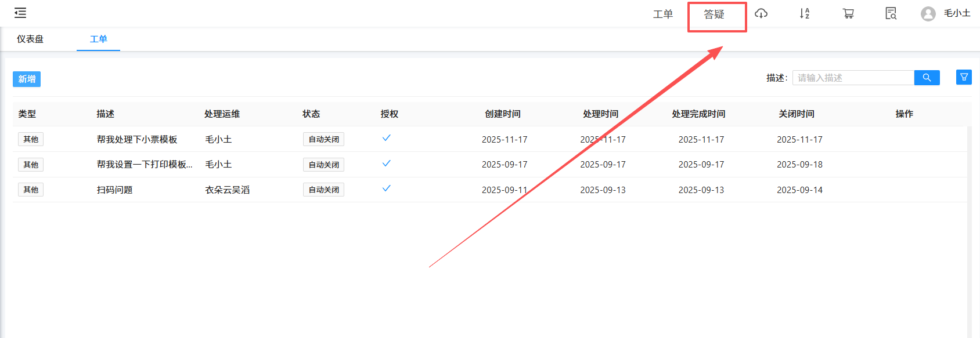Image resolution: width=980 pixels, height=338 pixels.
Task: Open the 毛小土 user menu
Action: 957,13
